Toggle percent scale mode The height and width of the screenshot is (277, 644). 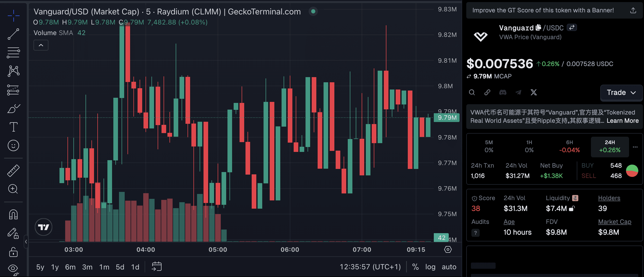pos(415,267)
